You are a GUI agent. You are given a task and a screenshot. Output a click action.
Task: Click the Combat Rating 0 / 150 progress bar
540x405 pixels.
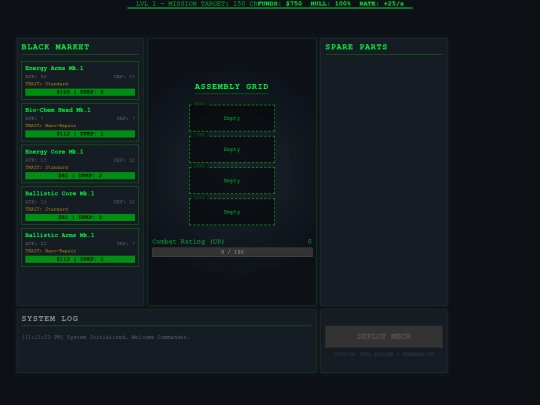(x=232, y=252)
